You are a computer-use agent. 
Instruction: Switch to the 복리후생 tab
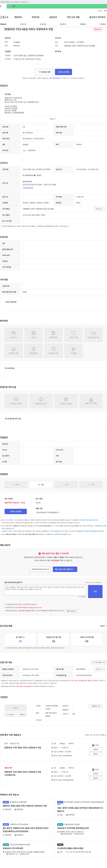pos(63,24)
